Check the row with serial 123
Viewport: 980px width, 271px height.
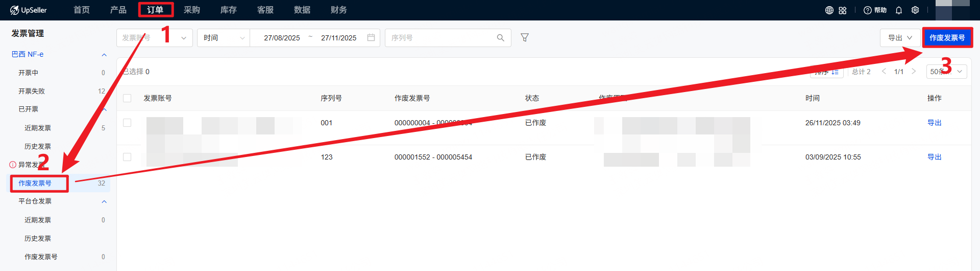pyautogui.click(x=127, y=157)
